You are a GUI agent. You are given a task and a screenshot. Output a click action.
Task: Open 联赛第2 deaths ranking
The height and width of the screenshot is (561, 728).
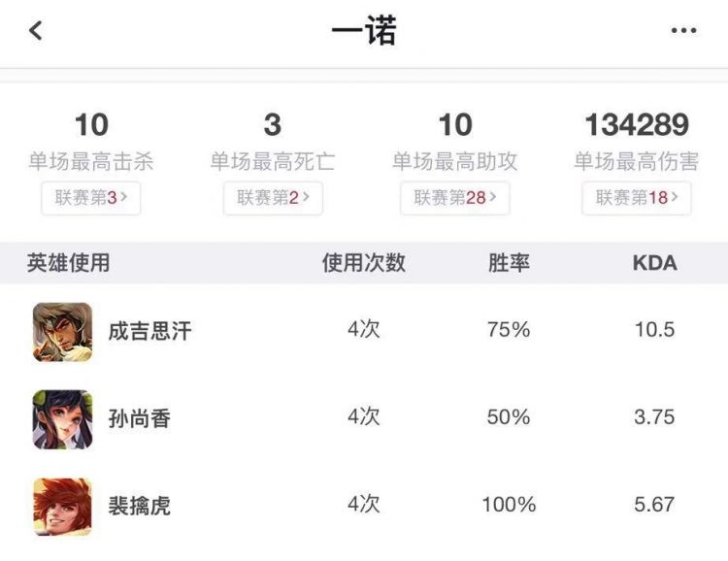[x=273, y=198]
